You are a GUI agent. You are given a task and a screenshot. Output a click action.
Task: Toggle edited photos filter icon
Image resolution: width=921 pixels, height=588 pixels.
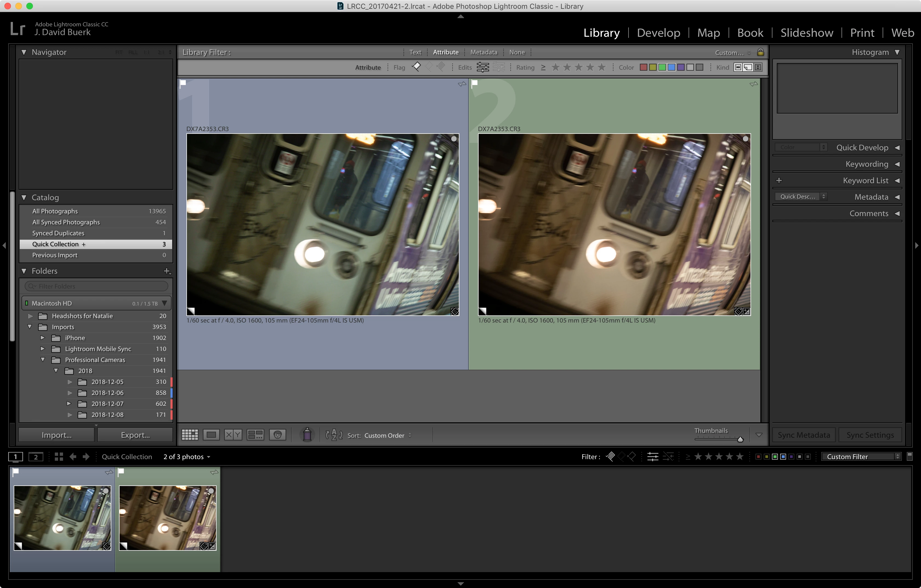click(483, 67)
